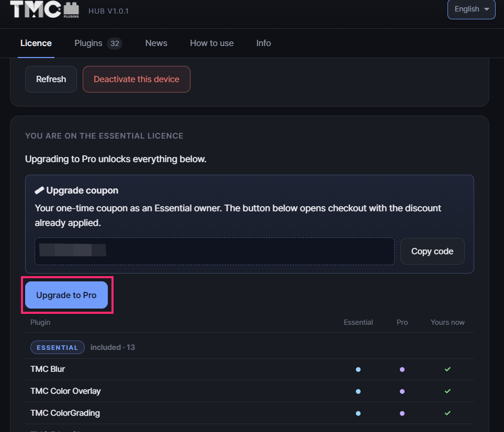
Task: Click the green checkmark for TMC Blur
Action: click(447, 369)
